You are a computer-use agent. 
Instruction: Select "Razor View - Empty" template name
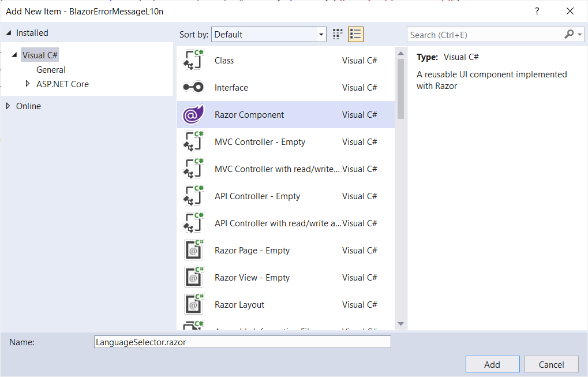coord(252,278)
